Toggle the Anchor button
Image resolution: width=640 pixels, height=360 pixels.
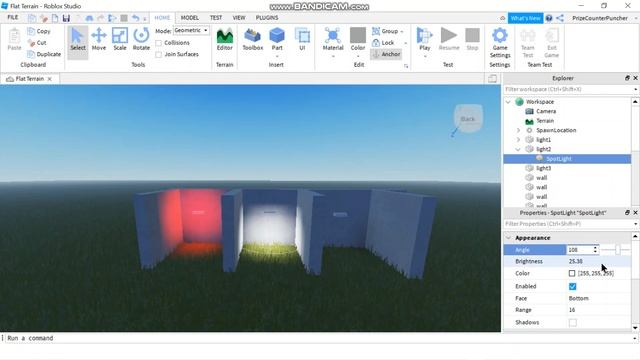tap(386, 54)
